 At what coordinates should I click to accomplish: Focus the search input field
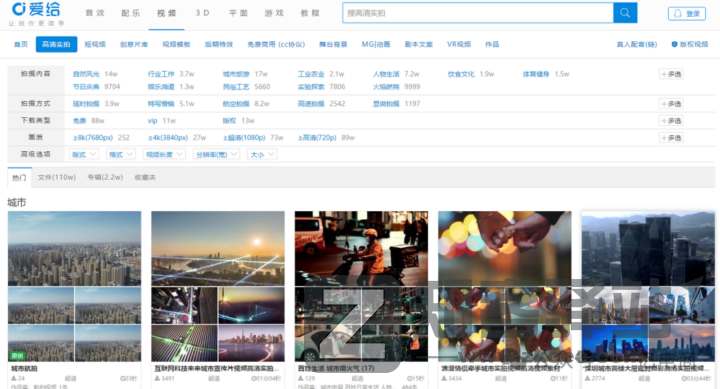[x=478, y=13]
